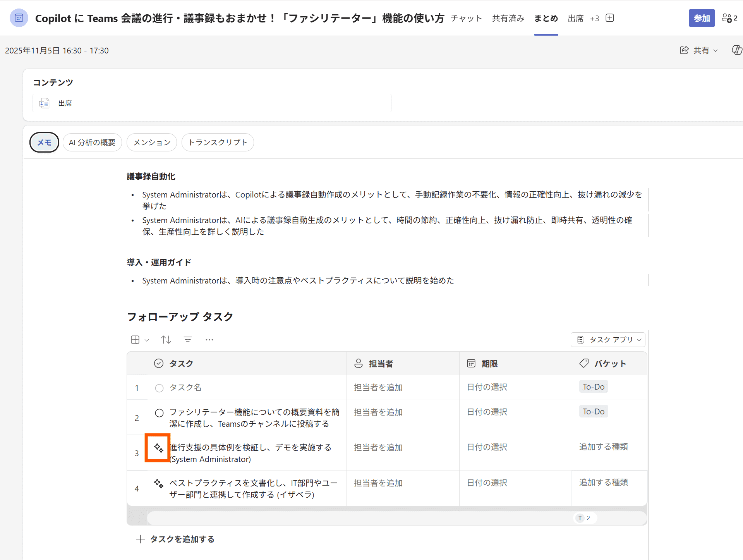Select 日付の選択 for task row 2
743x560 pixels.
pos(487,412)
